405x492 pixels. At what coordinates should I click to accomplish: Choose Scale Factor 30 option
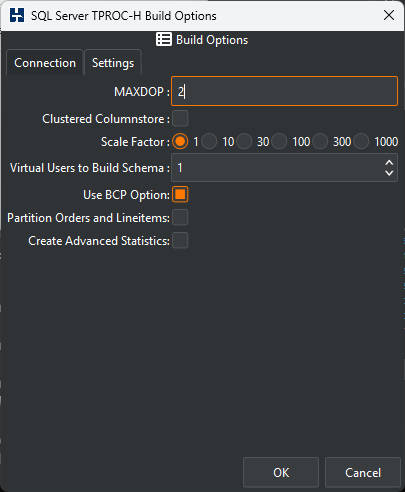pyautogui.click(x=244, y=141)
